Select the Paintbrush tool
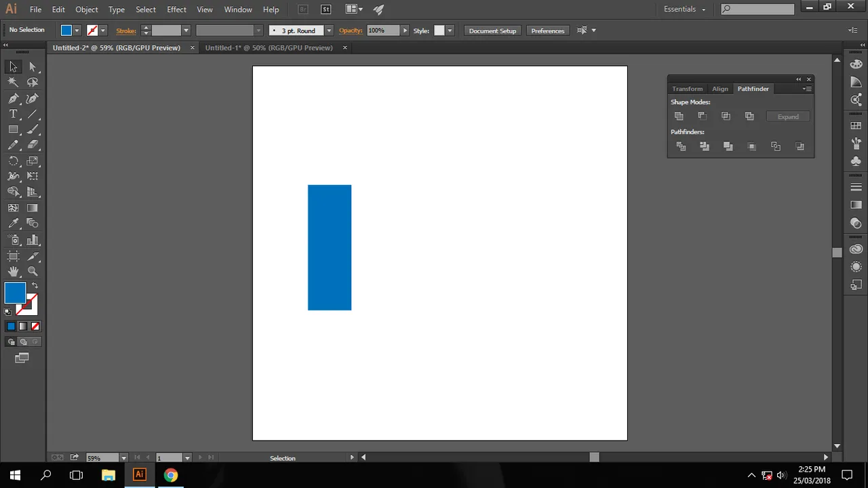This screenshot has height=488, width=868. click(33, 129)
